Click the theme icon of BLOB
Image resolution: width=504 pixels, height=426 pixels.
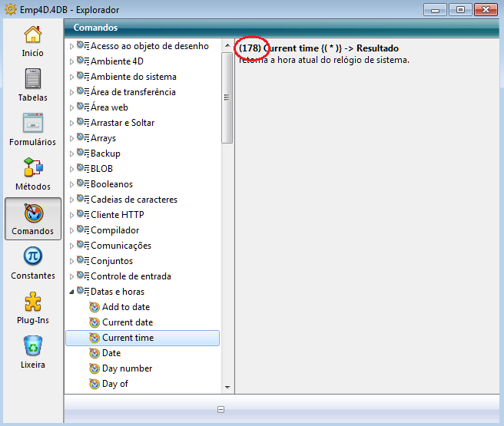pyautogui.click(x=83, y=168)
